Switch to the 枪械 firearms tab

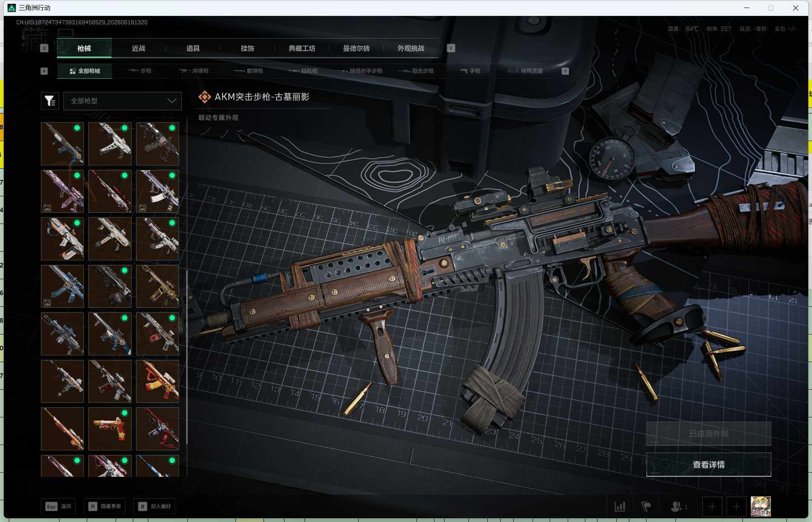84,48
